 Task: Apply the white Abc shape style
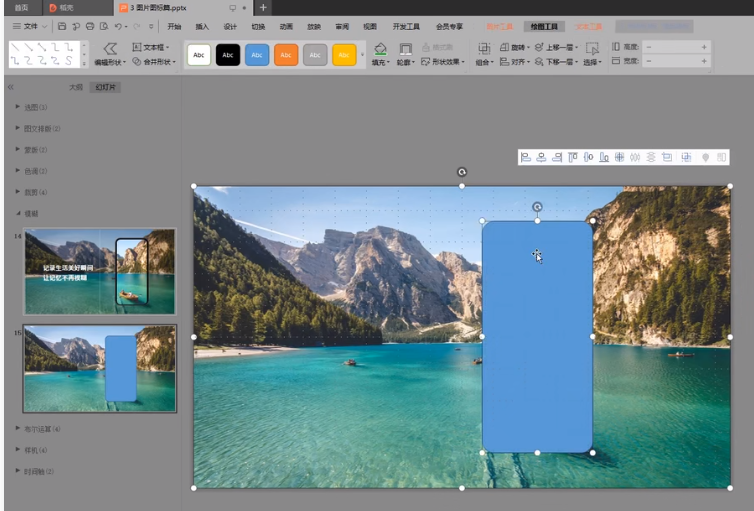pos(199,55)
